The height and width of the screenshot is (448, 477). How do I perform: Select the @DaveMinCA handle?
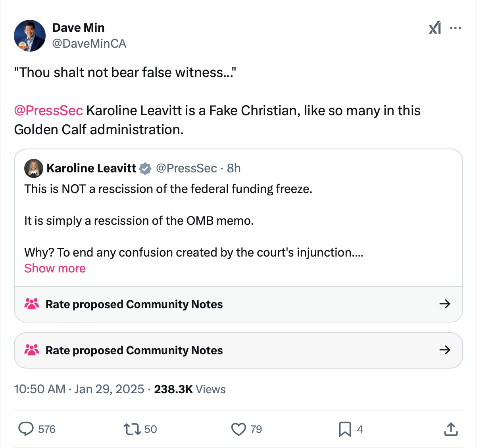(89, 44)
